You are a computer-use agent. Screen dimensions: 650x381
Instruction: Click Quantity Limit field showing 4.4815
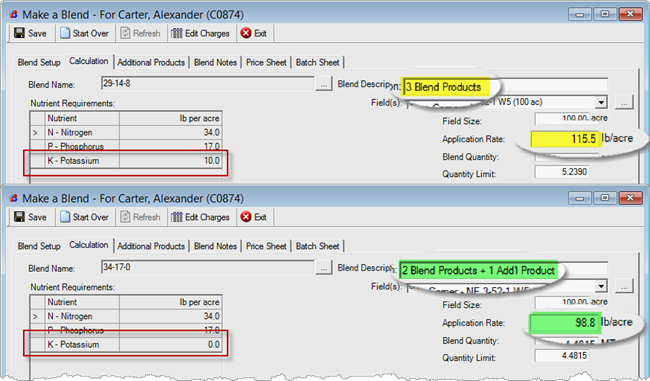[x=562, y=355]
